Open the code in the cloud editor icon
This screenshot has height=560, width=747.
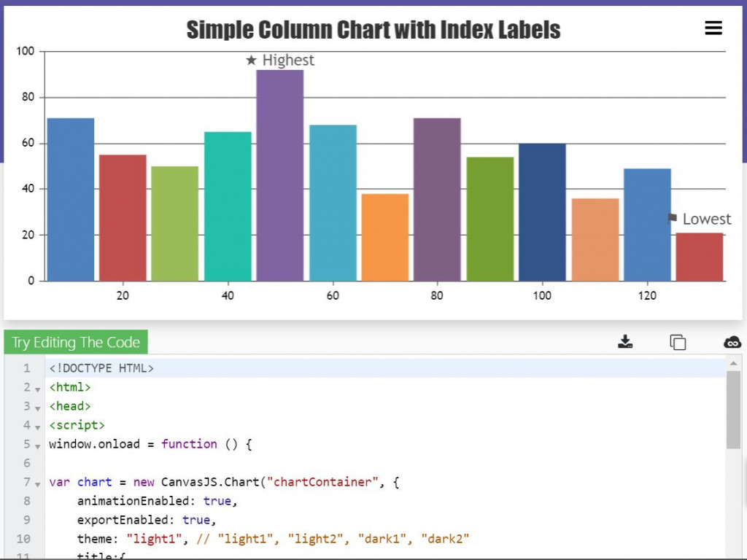click(732, 342)
